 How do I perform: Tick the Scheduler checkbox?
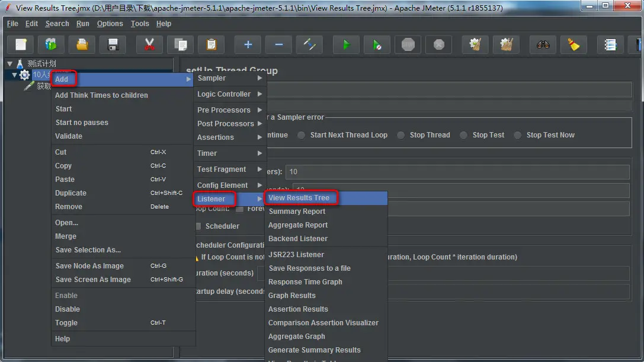coord(199,226)
